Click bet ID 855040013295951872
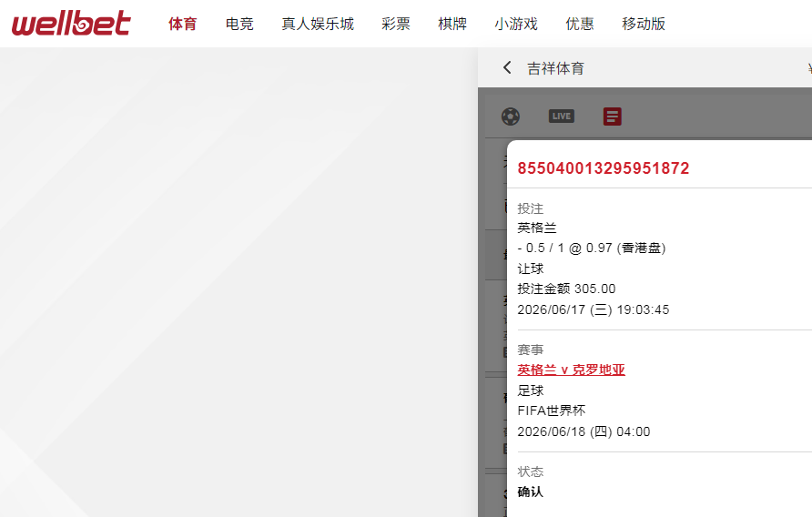The image size is (812, 517). (x=604, y=168)
